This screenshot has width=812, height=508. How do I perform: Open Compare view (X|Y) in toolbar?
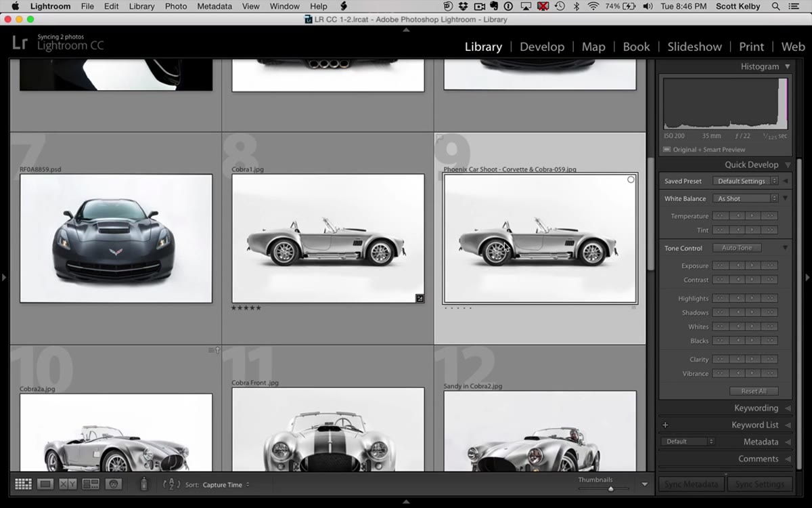pyautogui.click(x=68, y=484)
